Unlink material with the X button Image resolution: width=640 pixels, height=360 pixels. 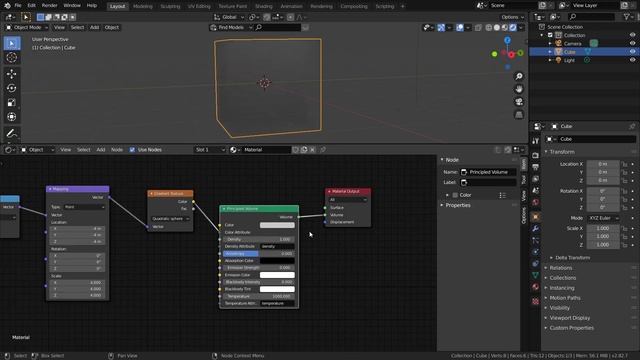pyautogui.click(x=313, y=150)
